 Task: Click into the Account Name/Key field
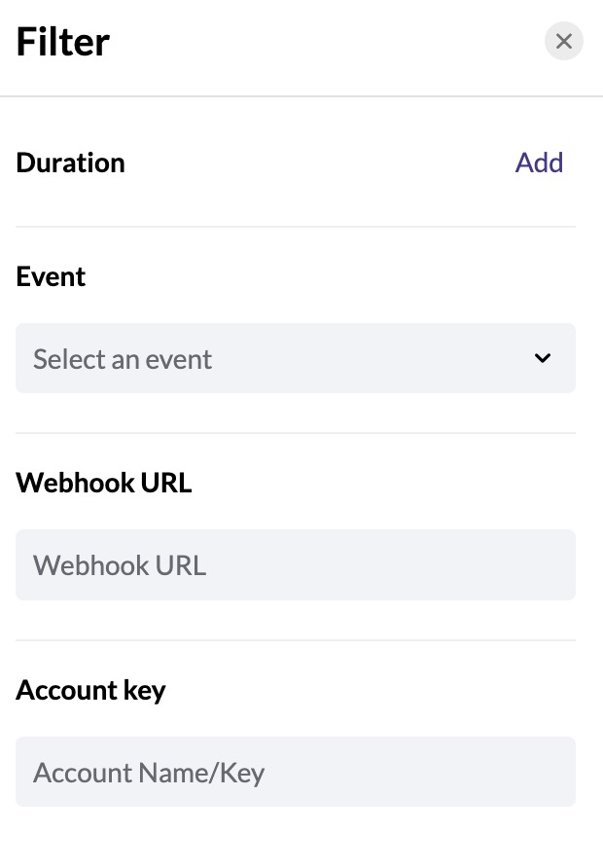(296, 772)
